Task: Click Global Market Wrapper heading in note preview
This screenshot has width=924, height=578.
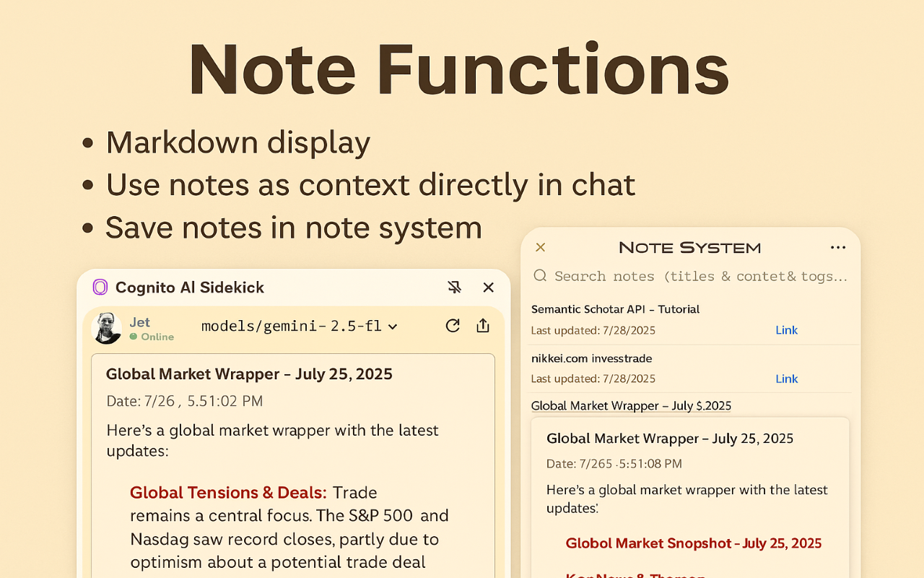Action: [670, 439]
